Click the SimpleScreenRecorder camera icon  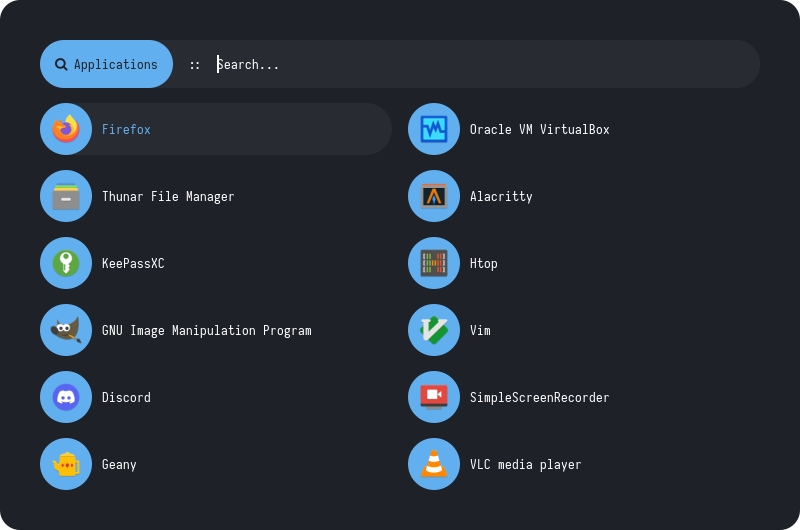point(434,397)
